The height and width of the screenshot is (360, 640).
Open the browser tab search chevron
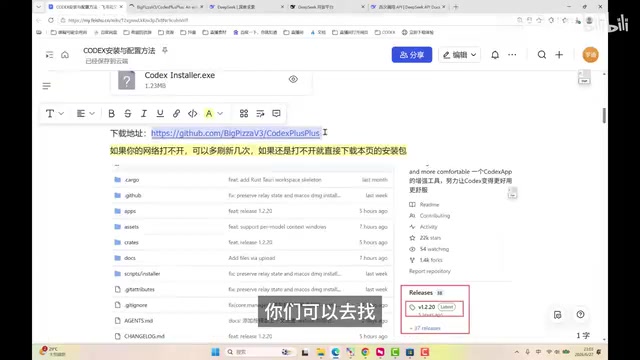pos(38,7)
